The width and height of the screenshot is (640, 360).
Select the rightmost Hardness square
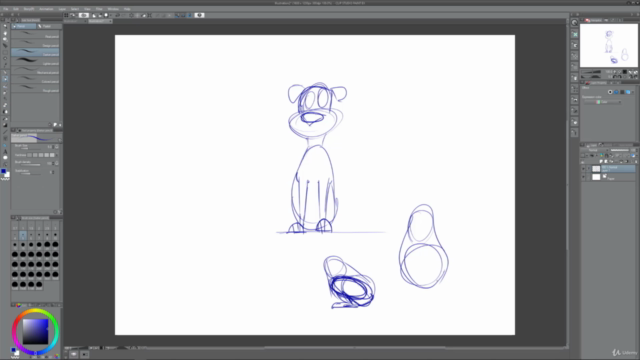52,155
